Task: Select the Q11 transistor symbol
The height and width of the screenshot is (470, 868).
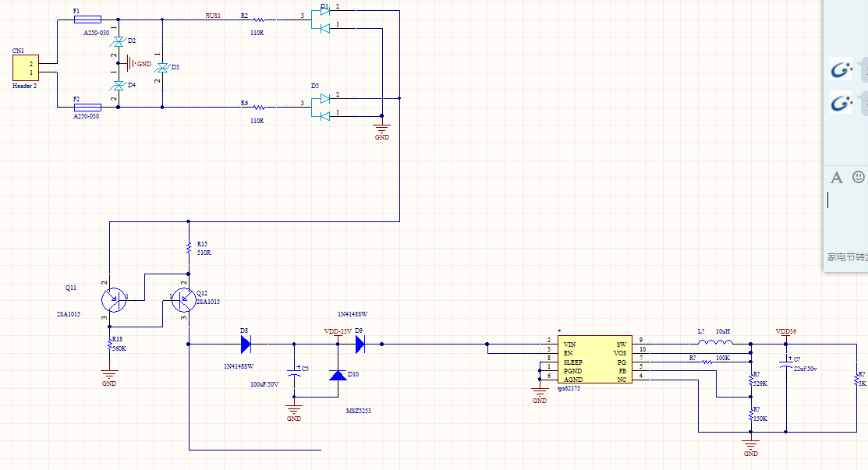Action: [114, 300]
